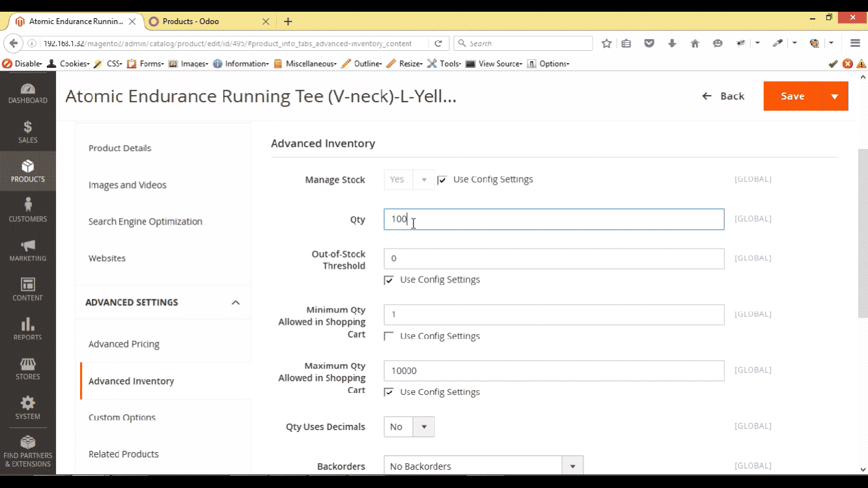Select the Related Products tab
Viewport: 868px width, 488px height.
[124, 454]
